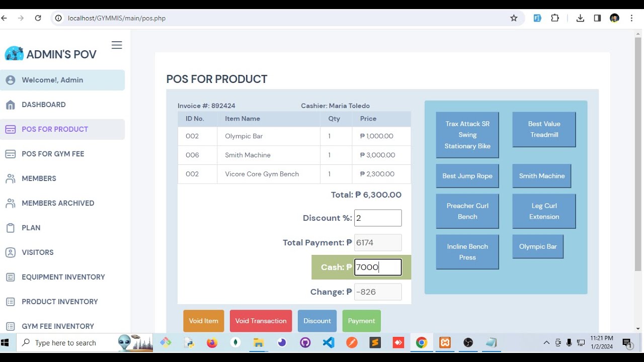Click the Visitors person icon
Image resolution: width=644 pixels, height=362 pixels.
pyautogui.click(x=10, y=252)
